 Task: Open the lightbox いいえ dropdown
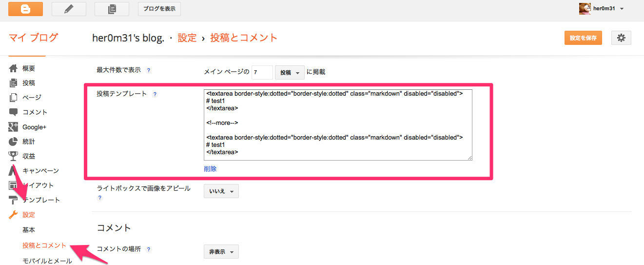pyautogui.click(x=221, y=191)
